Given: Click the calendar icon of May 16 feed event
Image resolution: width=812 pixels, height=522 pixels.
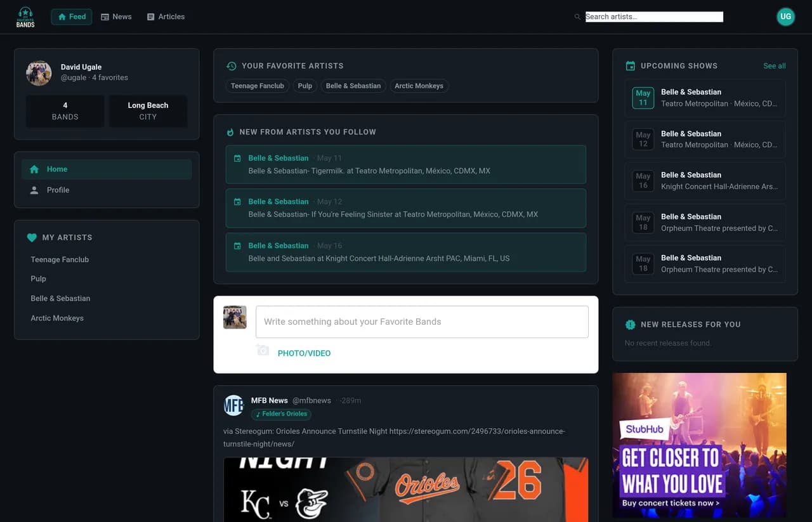Looking at the screenshot, I should (238, 245).
